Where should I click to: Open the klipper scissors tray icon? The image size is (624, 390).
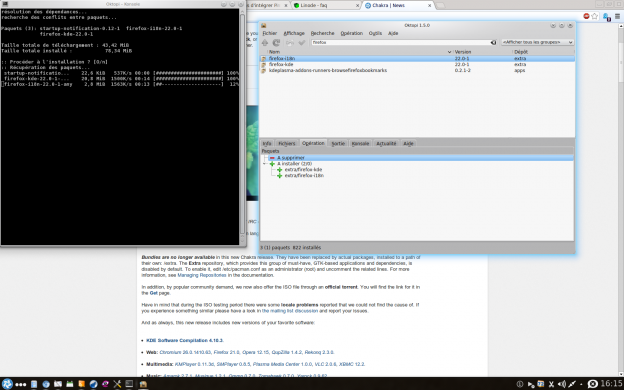tap(552, 384)
